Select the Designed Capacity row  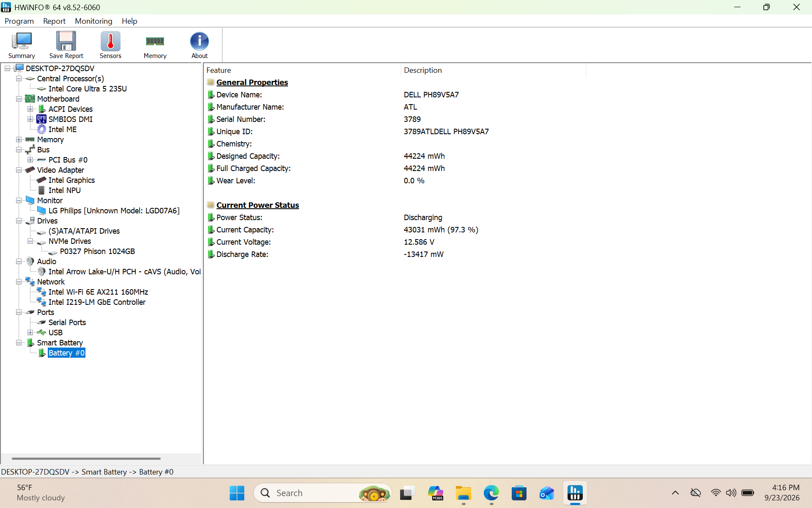(395, 156)
